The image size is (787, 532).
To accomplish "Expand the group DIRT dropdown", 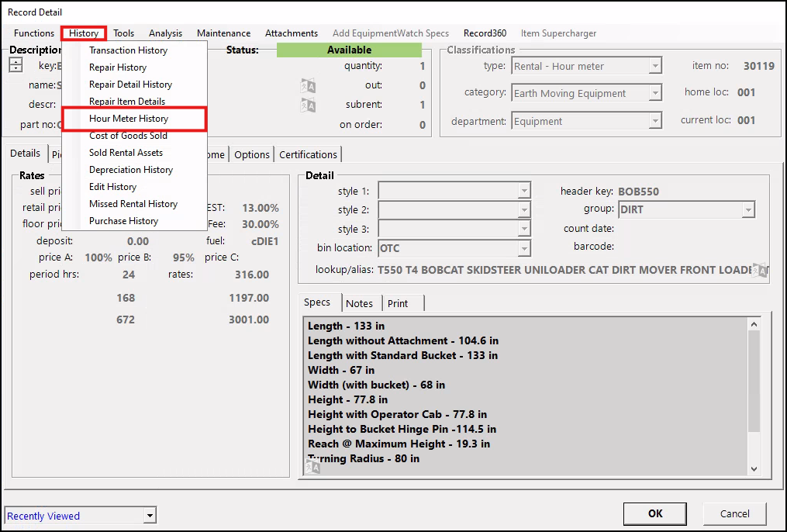I will click(747, 210).
